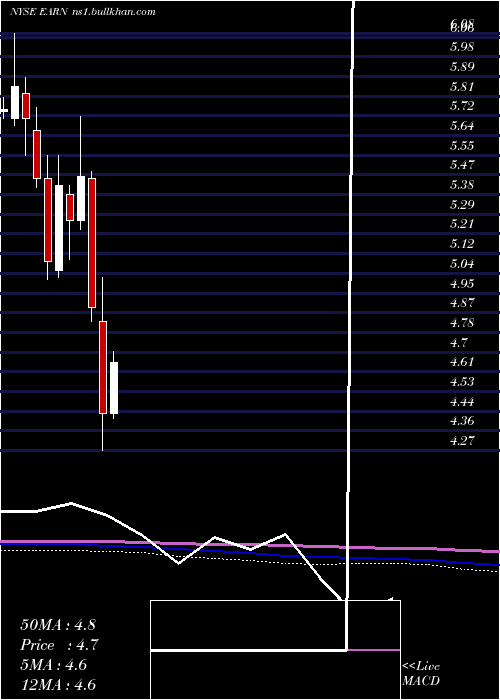
Task: Select the 5.81 price axis label
Action: point(462,87)
